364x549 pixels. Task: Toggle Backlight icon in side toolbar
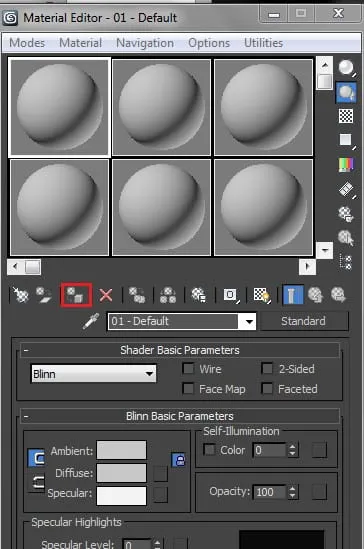pyautogui.click(x=346, y=92)
